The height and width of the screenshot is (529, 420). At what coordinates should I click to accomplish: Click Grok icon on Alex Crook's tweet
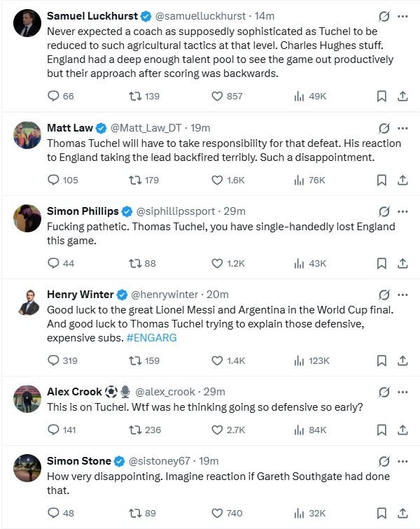click(x=384, y=392)
